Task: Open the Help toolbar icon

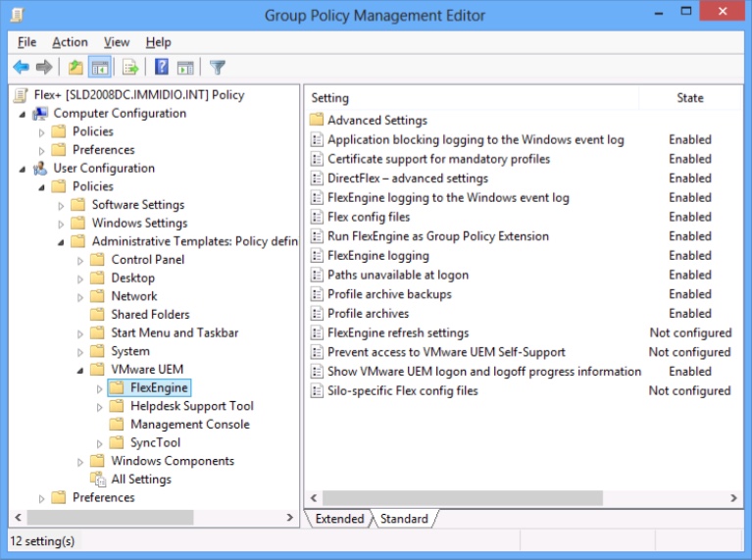Action: (x=162, y=67)
